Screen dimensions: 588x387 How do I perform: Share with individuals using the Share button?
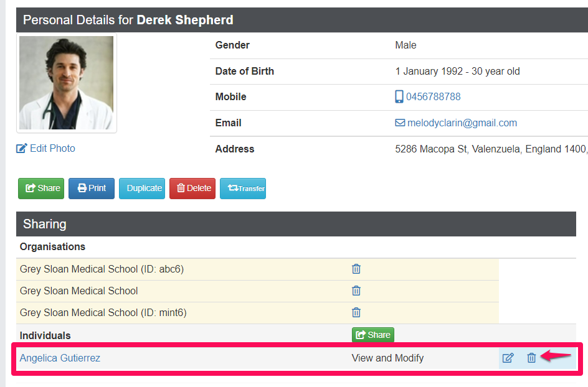click(x=372, y=335)
